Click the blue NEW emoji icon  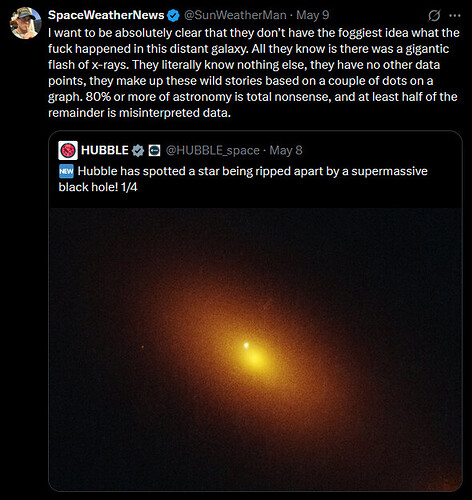66,171
